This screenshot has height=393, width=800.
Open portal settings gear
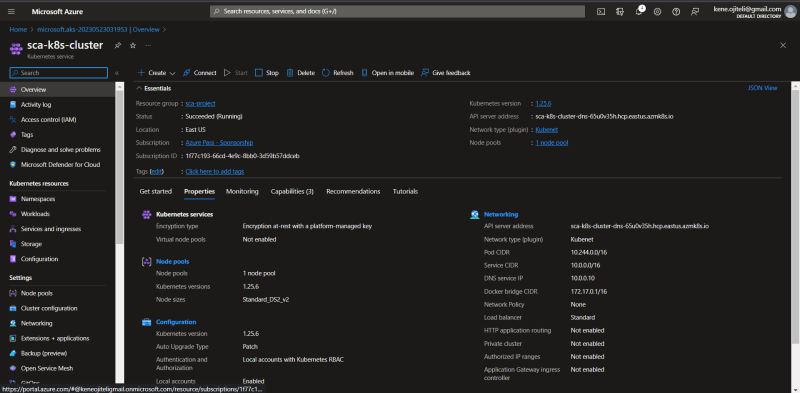point(657,12)
